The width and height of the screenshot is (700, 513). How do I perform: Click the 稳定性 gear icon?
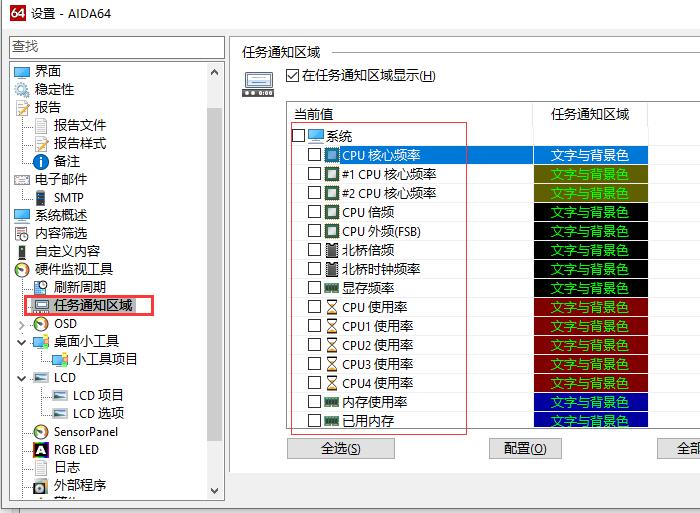click(22, 90)
